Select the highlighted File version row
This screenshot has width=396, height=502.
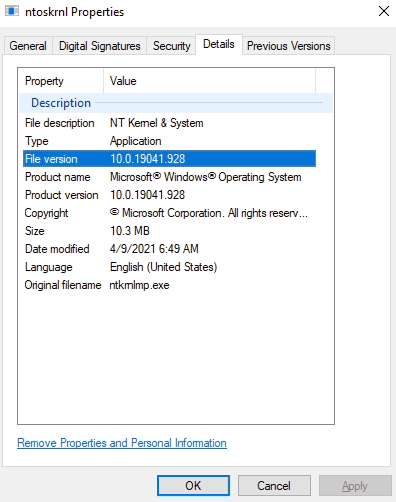pos(169,159)
